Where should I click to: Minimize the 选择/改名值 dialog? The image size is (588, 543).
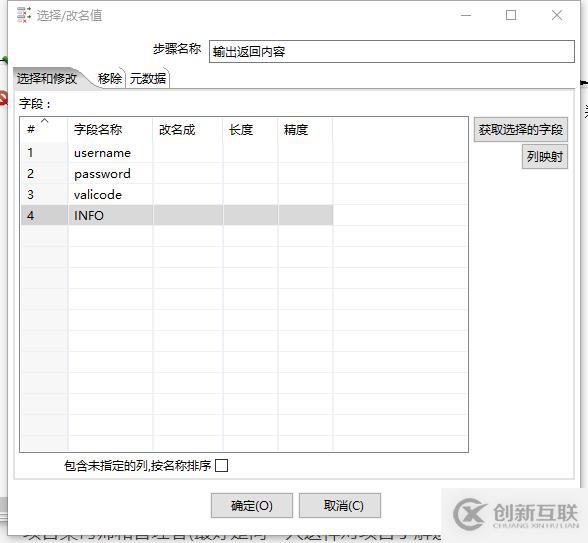pos(466,15)
